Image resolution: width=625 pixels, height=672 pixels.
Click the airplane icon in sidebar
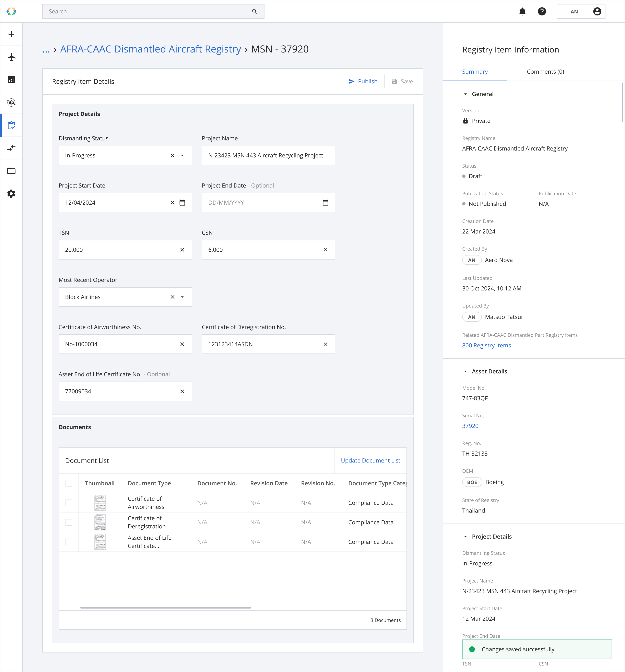pyautogui.click(x=12, y=57)
